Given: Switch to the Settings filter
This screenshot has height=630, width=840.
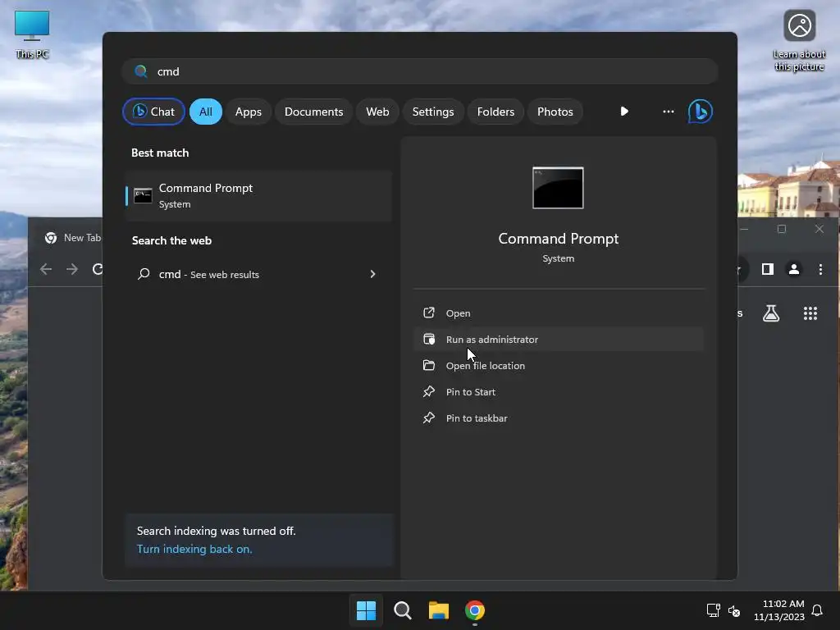Looking at the screenshot, I should (433, 112).
